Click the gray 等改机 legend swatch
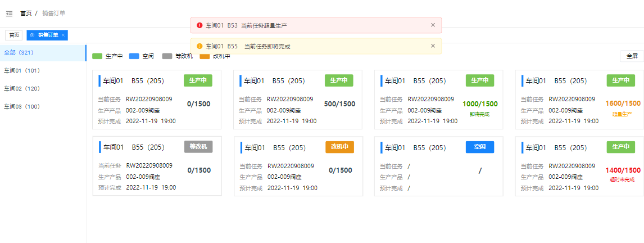 coord(167,56)
